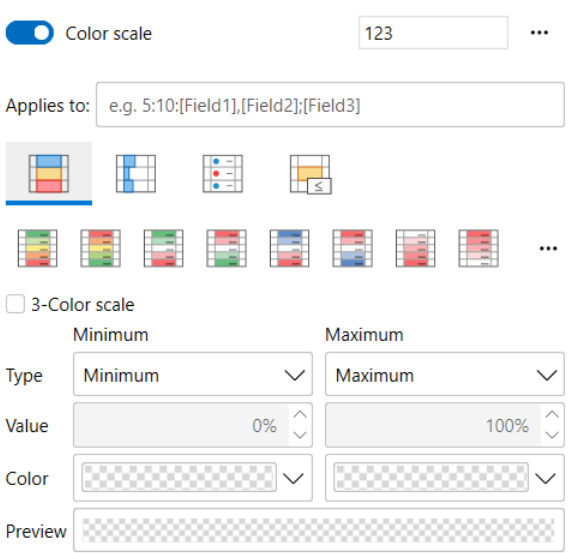Select the Color scale rule type tab

point(49,174)
